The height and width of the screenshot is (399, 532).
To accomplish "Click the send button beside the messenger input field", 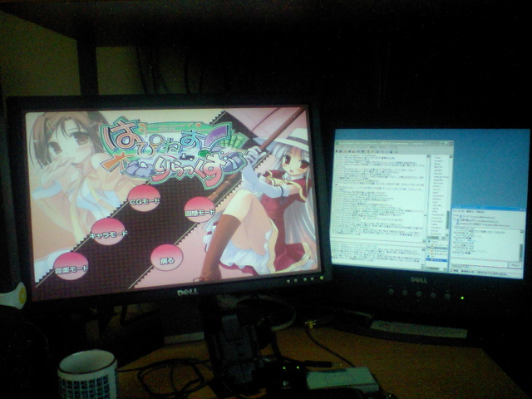I will 515,265.
